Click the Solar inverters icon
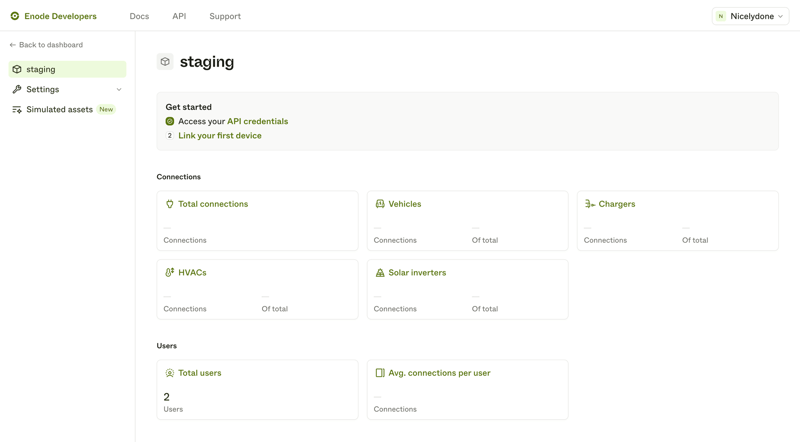800x442 pixels. tap(380, 273)
